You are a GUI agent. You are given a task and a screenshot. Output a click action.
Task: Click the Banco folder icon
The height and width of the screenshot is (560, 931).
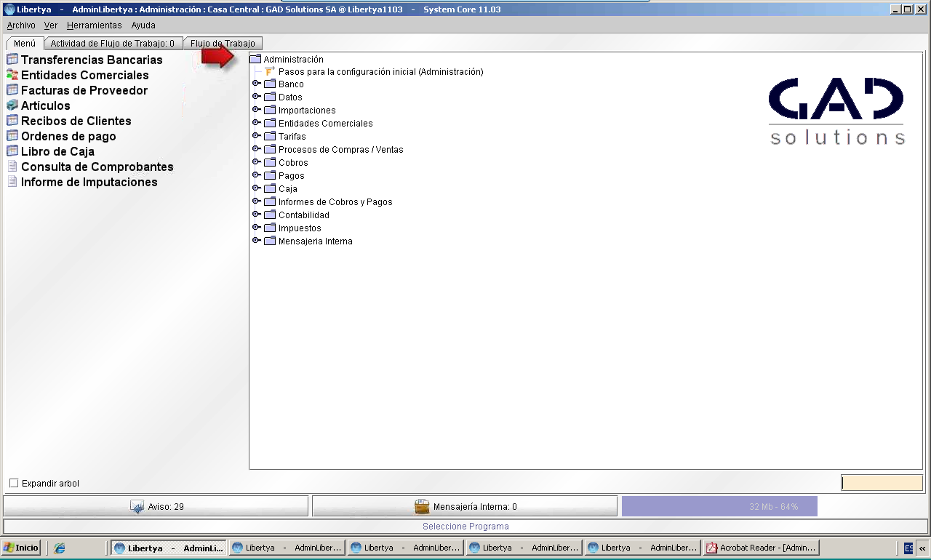270,84
